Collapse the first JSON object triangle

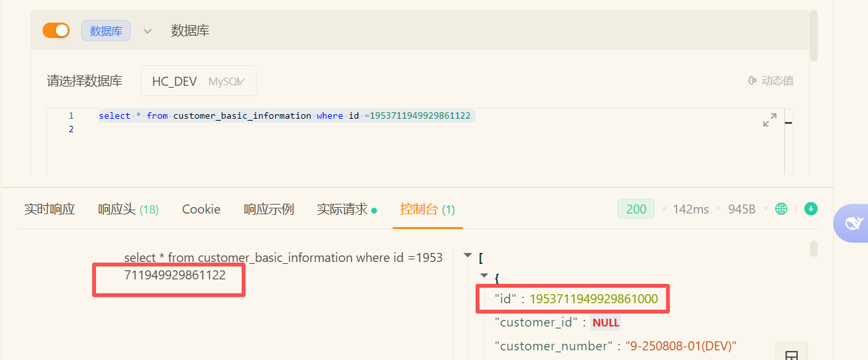click(484, 275)
